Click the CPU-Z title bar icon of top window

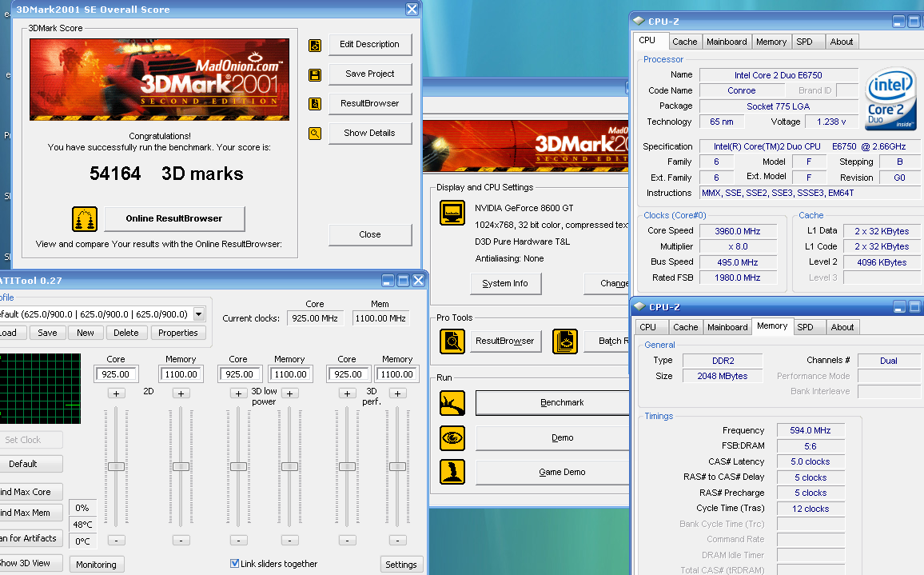pyautogui.click(x=638, y=22)
